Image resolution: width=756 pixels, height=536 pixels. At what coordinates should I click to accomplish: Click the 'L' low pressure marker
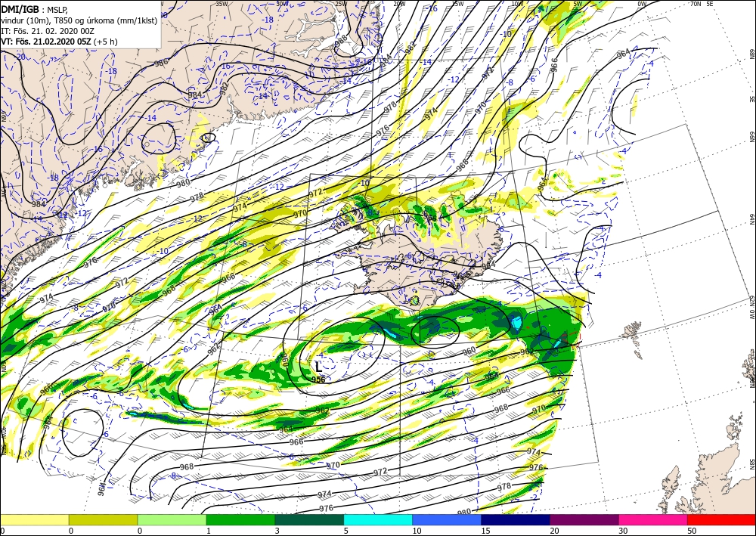click(318, 367)
